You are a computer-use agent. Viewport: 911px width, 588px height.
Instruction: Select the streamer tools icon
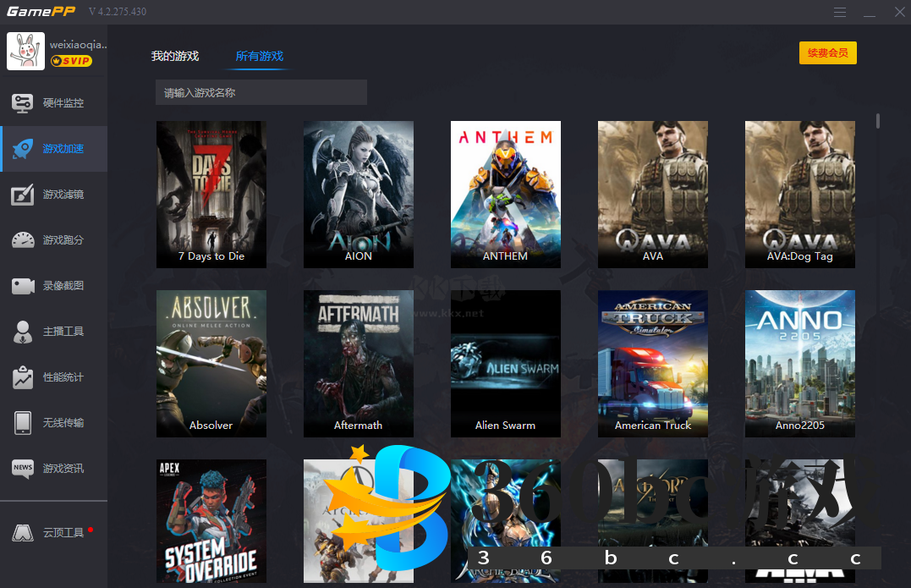(x=23, y=332)
